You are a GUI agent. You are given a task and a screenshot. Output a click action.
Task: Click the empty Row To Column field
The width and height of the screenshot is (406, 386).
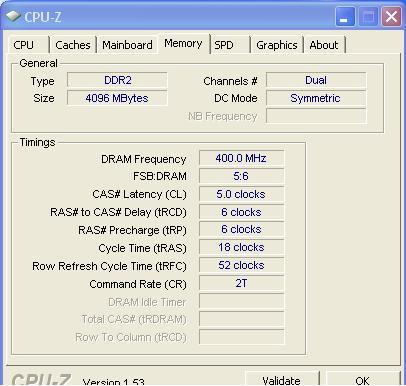pos(242,337)
